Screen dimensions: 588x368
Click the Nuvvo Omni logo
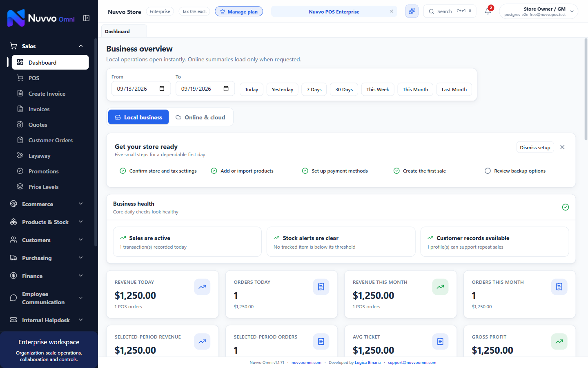coord(41,18)
